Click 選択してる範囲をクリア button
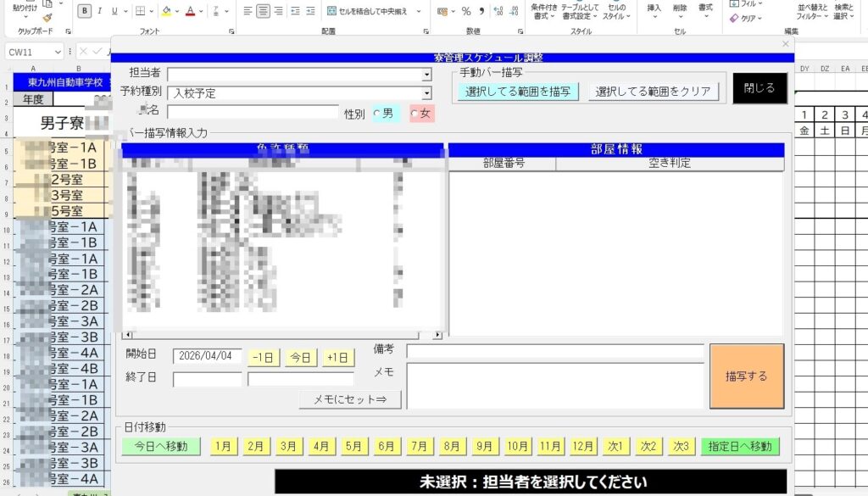The image size is (868, 496). tap(653, 92)
